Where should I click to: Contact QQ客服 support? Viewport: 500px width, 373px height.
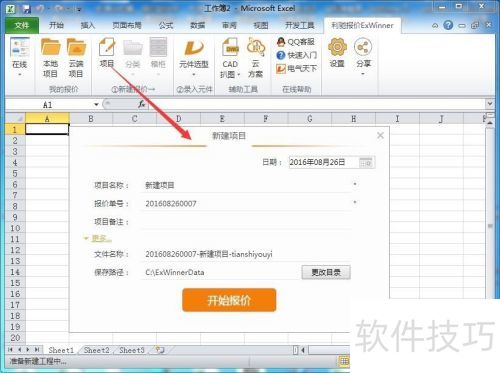point(296,42)
